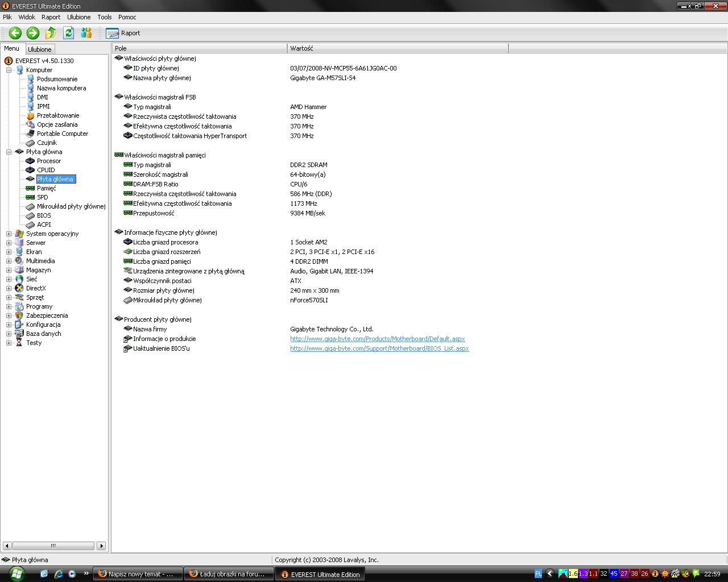Open the BIOS_List.aspx update link
This screenshot has height=582, width=728.
tap(379, 348)
